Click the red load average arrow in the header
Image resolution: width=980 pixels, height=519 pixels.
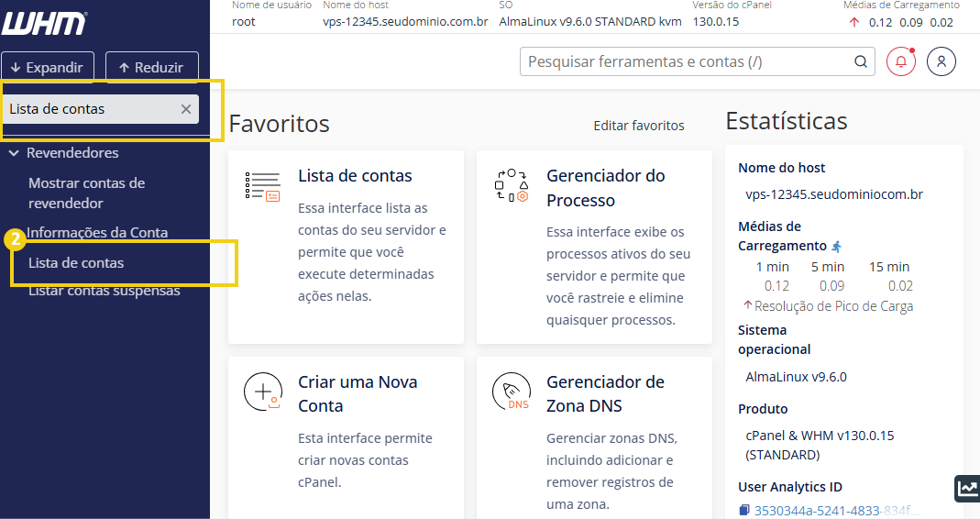coord(854,22)
